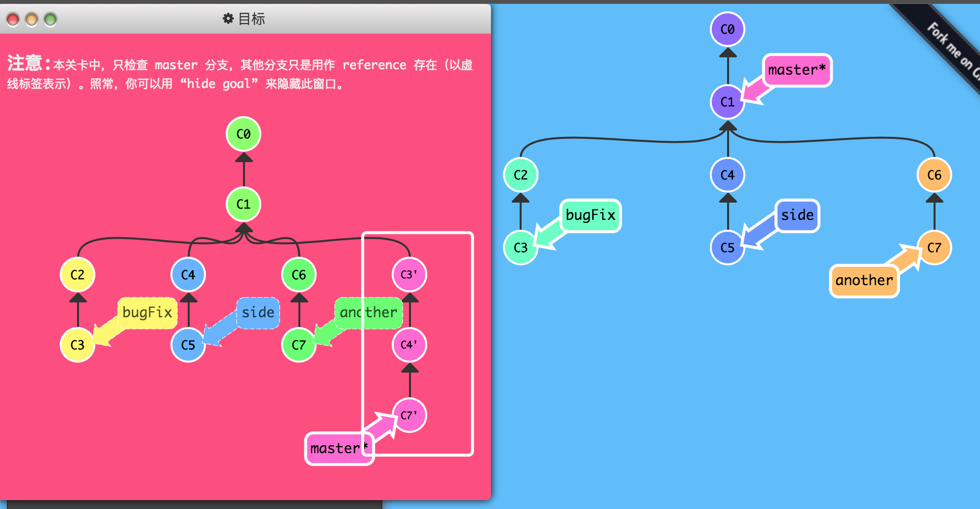Click the master* label in goal window
This screenshot has width=980, height=509.
pos(339,449)
